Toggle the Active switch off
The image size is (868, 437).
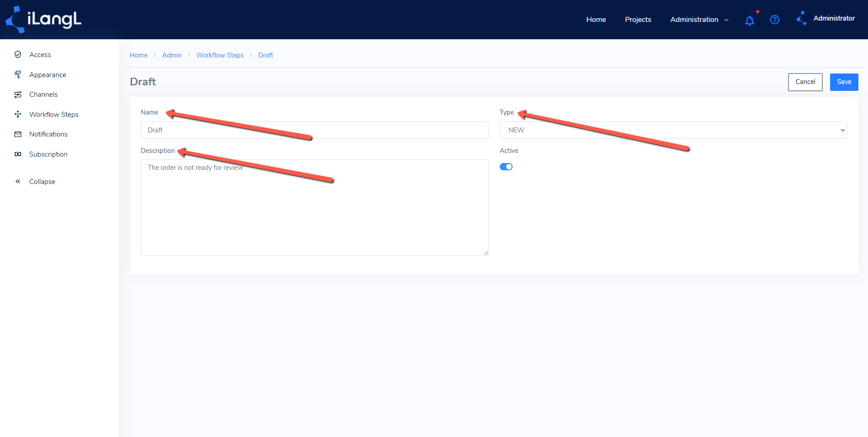pos(506,167)
